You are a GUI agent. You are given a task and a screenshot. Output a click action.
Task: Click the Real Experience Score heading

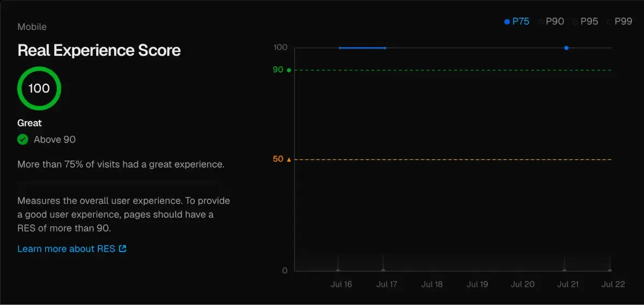pyautogui.click(x=99, y=50)
